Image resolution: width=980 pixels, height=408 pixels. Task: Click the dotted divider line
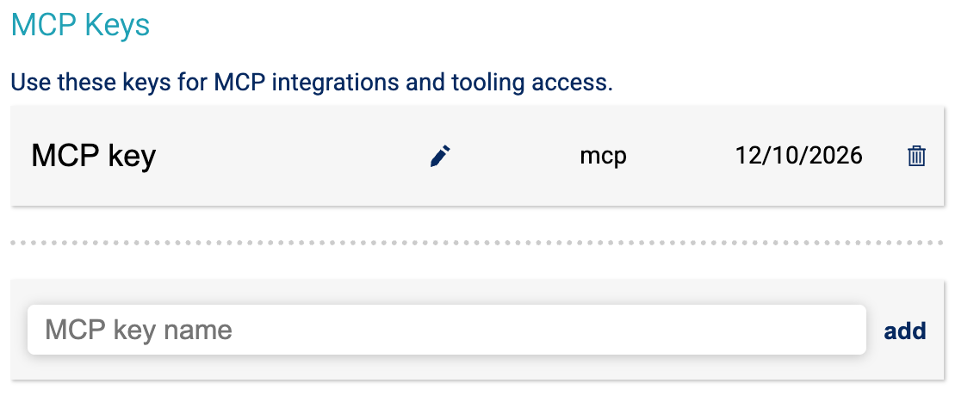pyautogui.click(x=477, y=243)
